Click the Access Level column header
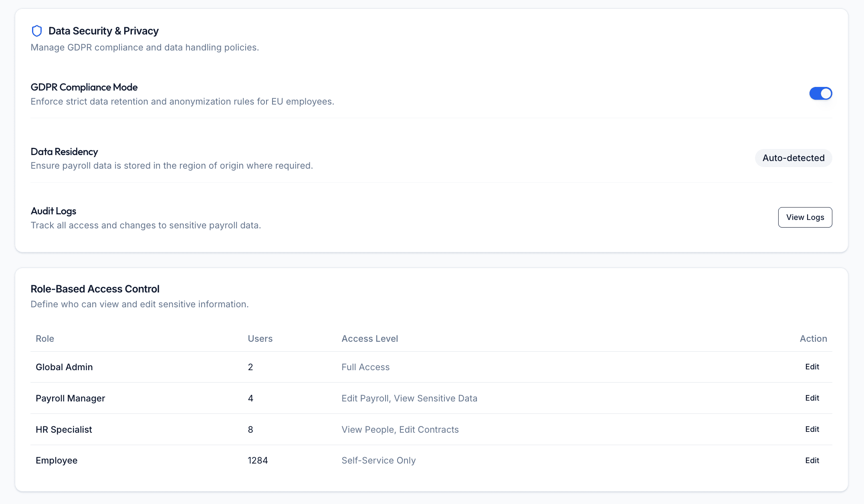This screenshot has height=504, width=864. (x=369, y=339)
